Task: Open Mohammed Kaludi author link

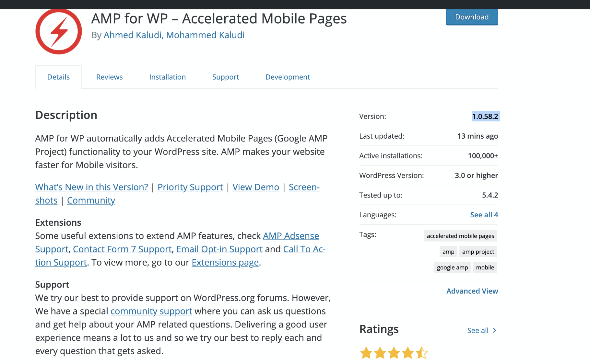Action: coord(205,35)
